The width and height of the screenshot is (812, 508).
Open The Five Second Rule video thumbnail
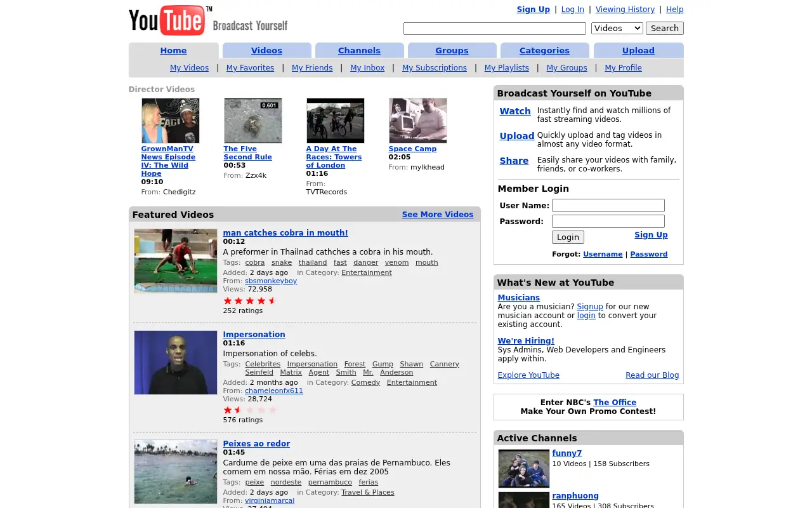pos(253,121)
